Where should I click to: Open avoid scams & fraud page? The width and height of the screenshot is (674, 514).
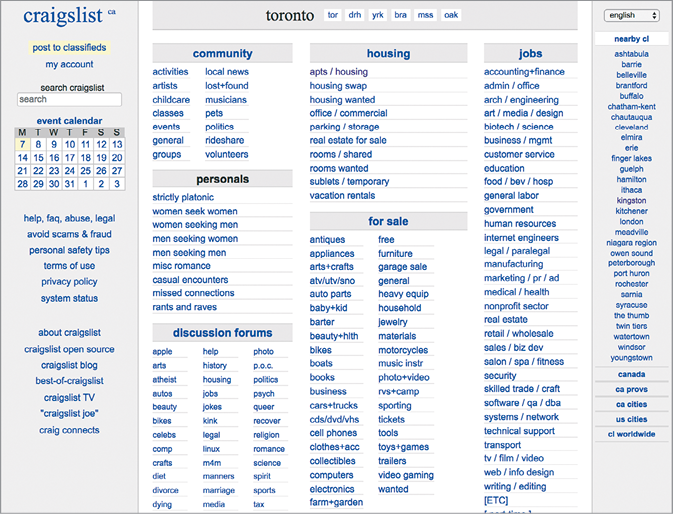tap(69, 234)
